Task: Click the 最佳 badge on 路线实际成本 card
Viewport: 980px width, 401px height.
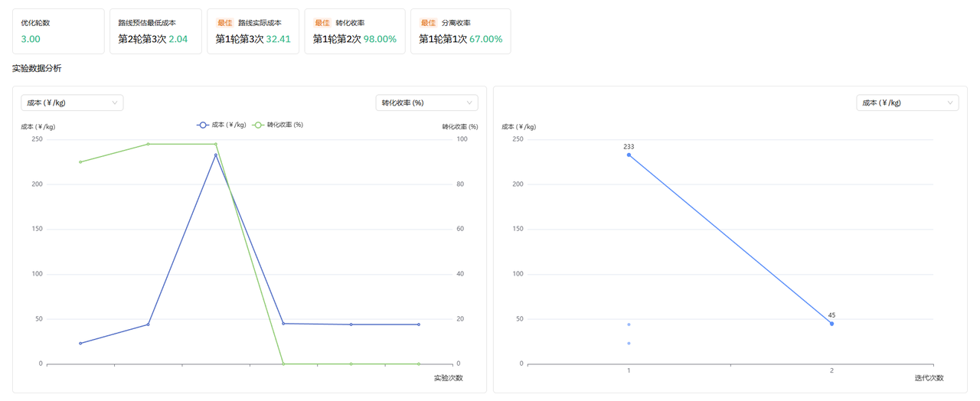Action: [x=224, y=23]
